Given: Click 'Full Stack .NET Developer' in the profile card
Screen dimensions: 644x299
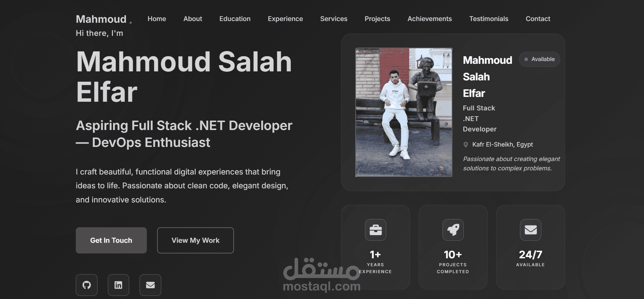Looking at the screenshot, I should (480, 119).
